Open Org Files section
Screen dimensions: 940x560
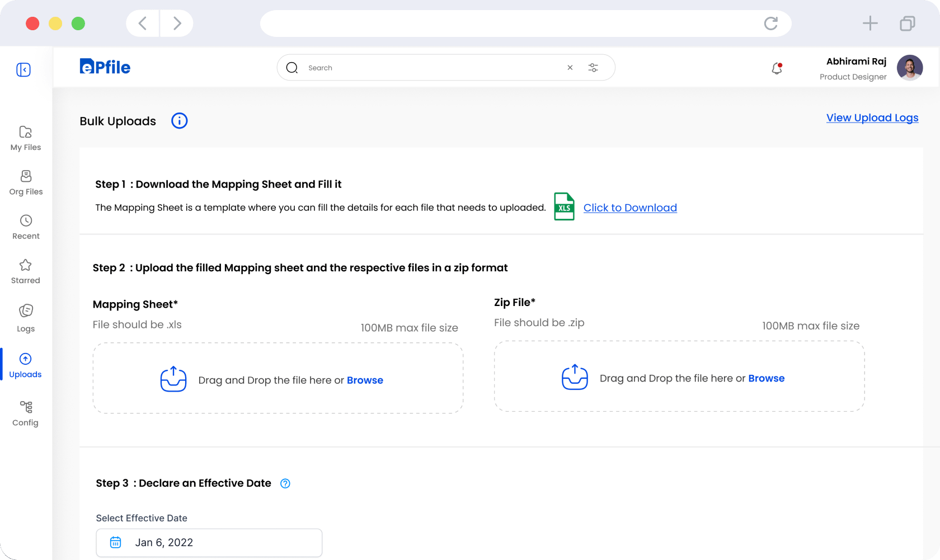tap(26, 183)
